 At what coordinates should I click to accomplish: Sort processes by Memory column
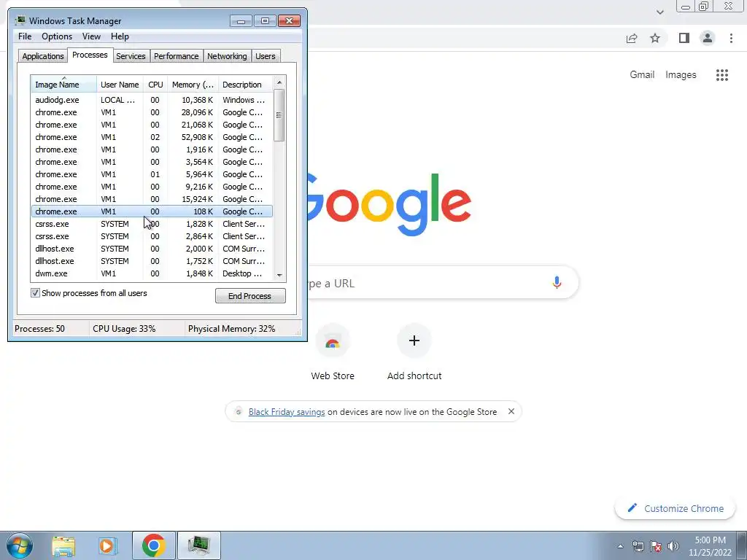point(193,85)
